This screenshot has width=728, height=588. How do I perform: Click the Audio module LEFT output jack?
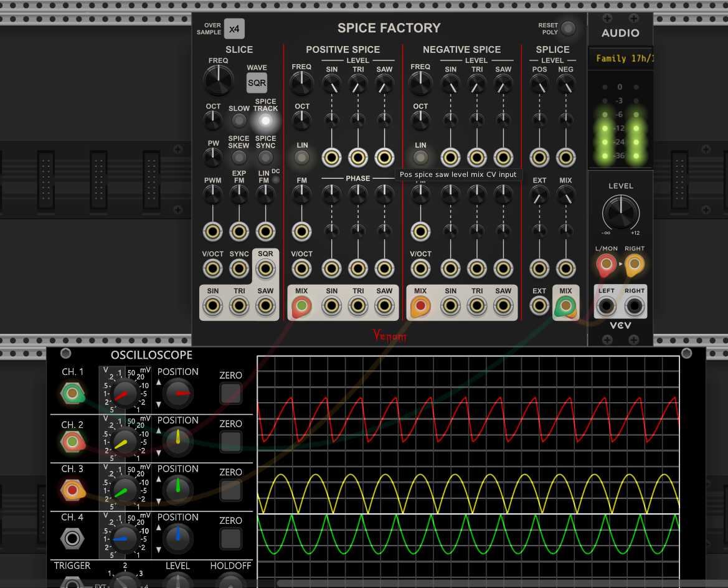[x=607, y=306]
